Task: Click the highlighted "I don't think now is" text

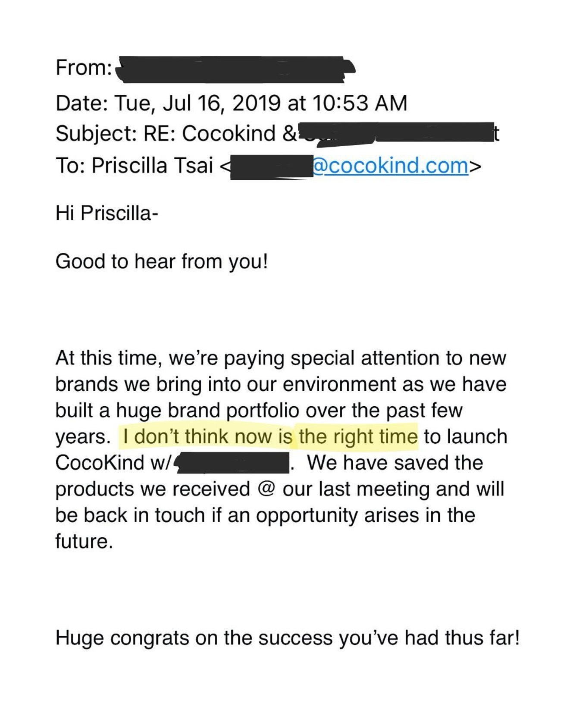Action: pos(207,436)
